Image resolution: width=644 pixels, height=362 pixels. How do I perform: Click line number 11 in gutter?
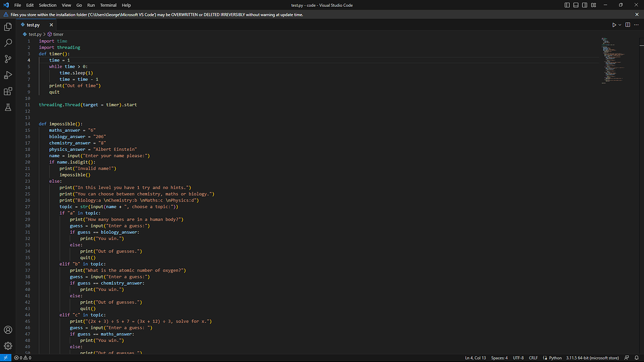tap(28, 105)
